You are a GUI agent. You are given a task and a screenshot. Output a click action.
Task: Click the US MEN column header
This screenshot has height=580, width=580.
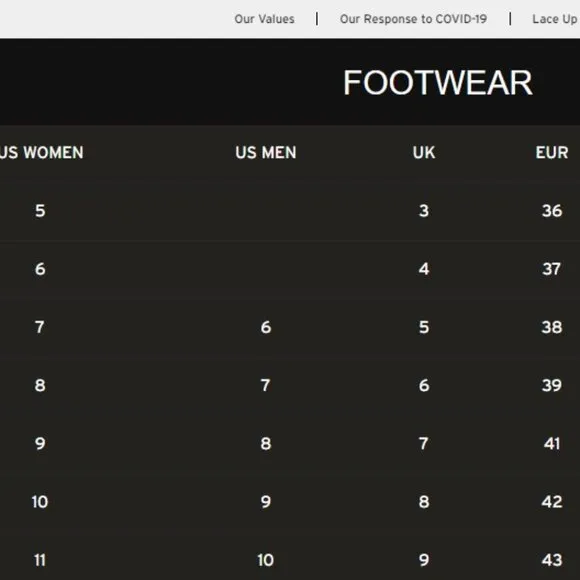266,152
